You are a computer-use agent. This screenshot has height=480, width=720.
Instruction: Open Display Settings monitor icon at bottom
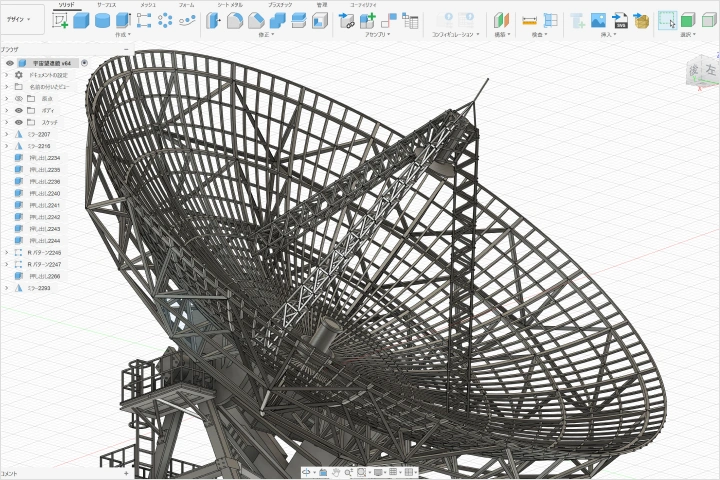click(x=378, y=472)
